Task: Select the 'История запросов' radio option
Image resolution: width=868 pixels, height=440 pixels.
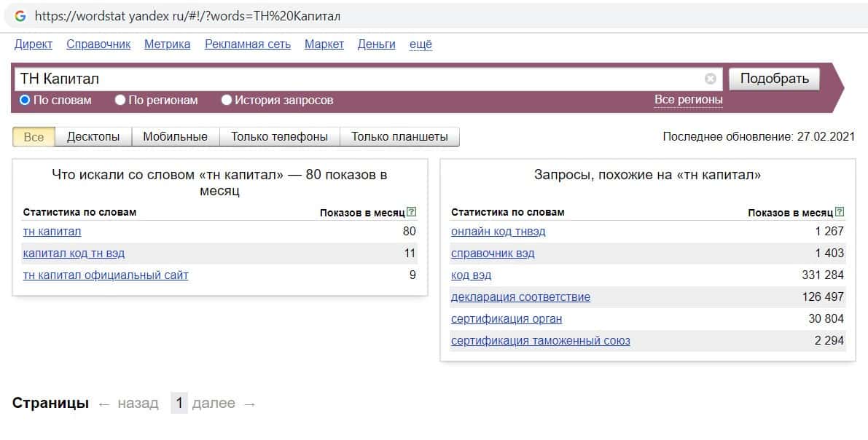Action: coord(227,101)
